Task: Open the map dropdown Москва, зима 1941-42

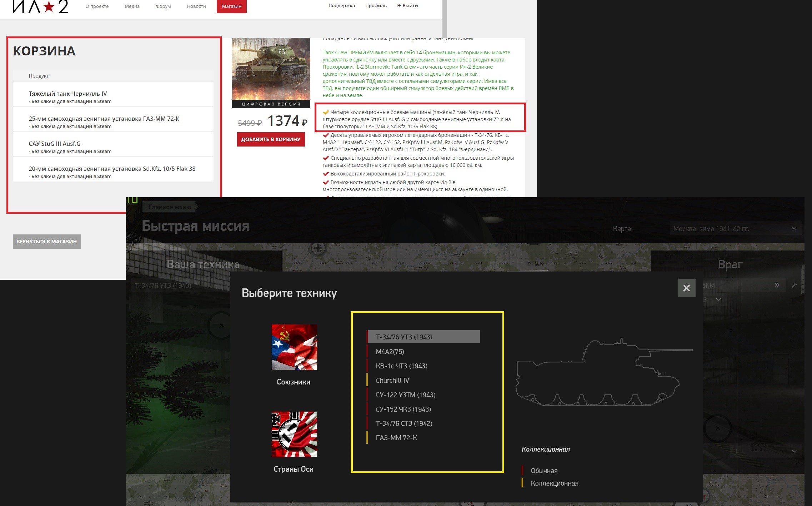Action: point(735,229)
